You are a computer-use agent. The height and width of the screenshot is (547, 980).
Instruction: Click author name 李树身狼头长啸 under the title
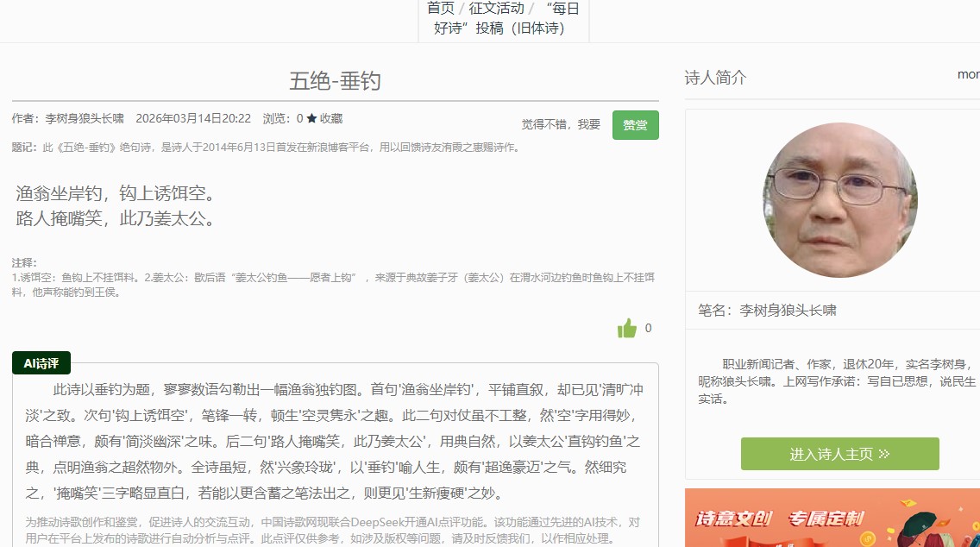click(x=85, y=119)
